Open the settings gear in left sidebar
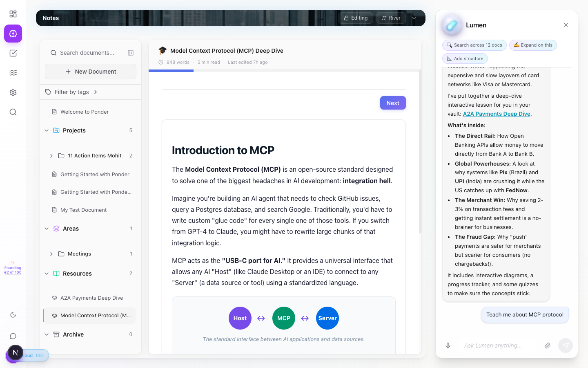Image resolution: width=588 pixels, height=368 pixels. coord(13,92)
